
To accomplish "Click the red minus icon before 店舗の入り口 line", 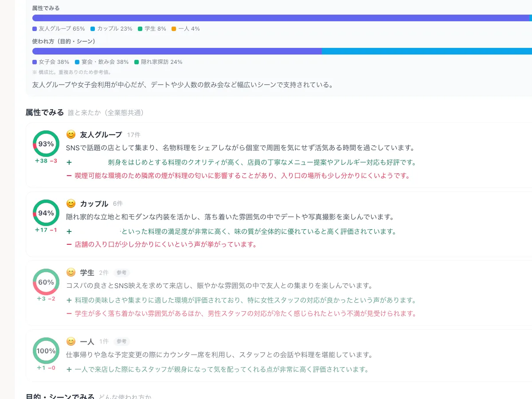I will click(x=69, y=244).
